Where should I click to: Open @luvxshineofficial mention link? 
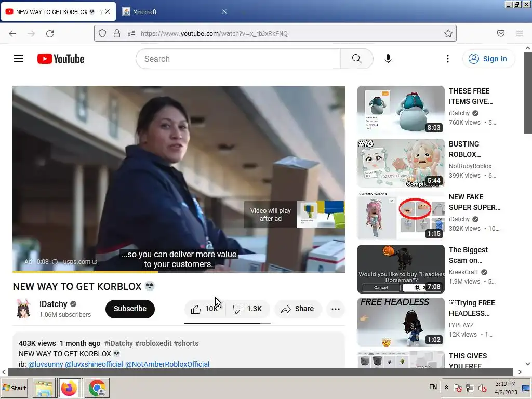point(94,364)
